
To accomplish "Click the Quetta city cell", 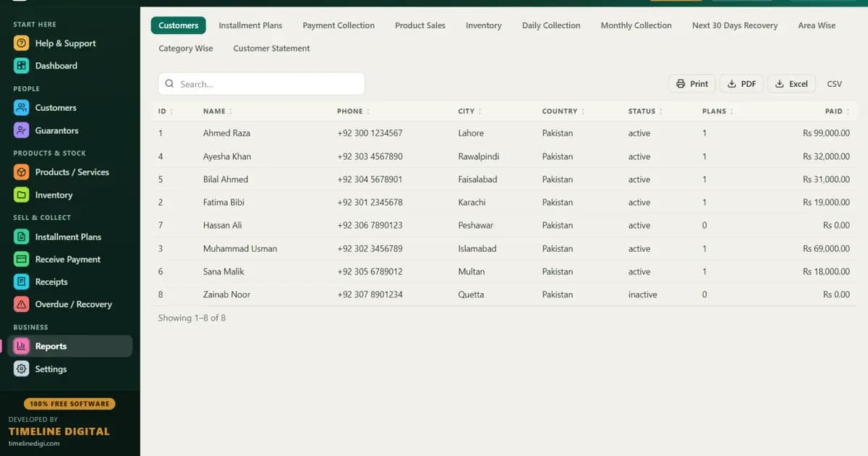I will (x=471, y=295).
